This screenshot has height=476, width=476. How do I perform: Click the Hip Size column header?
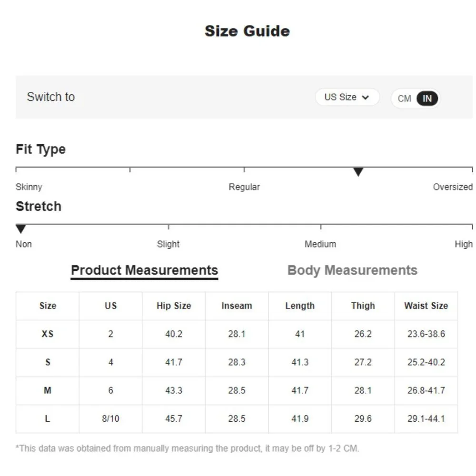pos(174,306)
